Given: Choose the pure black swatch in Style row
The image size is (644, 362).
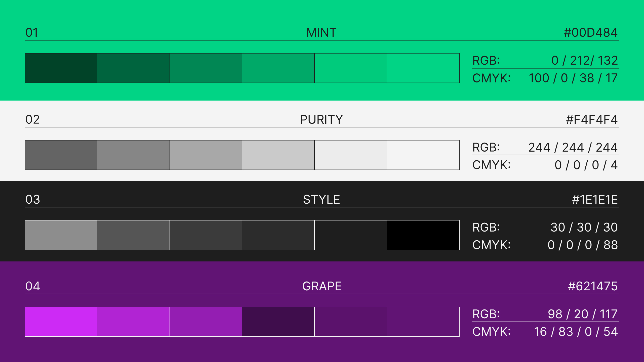Looking at the screenshot, I should (x=423, y=235).
